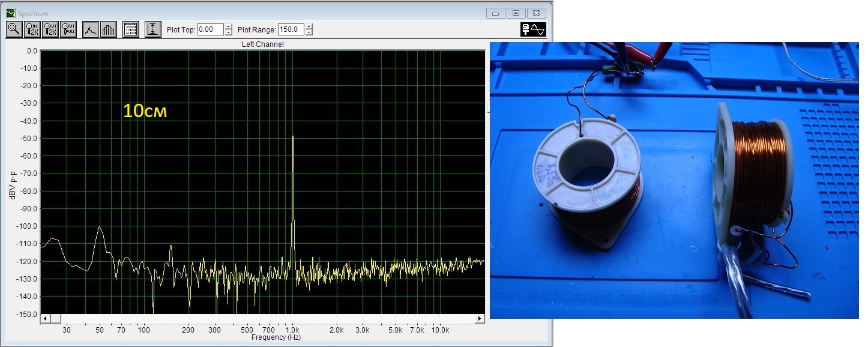Click the horizontal scrollbar left arrow

coord(45,318)
